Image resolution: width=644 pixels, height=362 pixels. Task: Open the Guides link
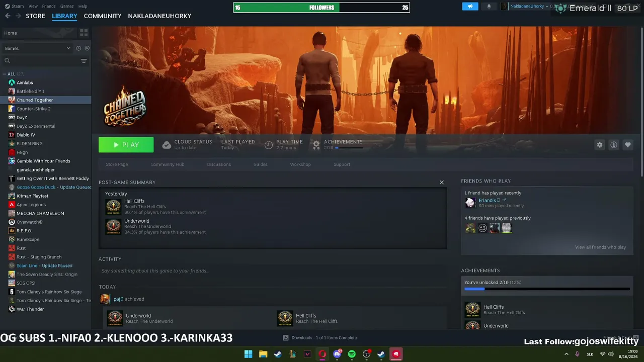click(x=260, y=164)
